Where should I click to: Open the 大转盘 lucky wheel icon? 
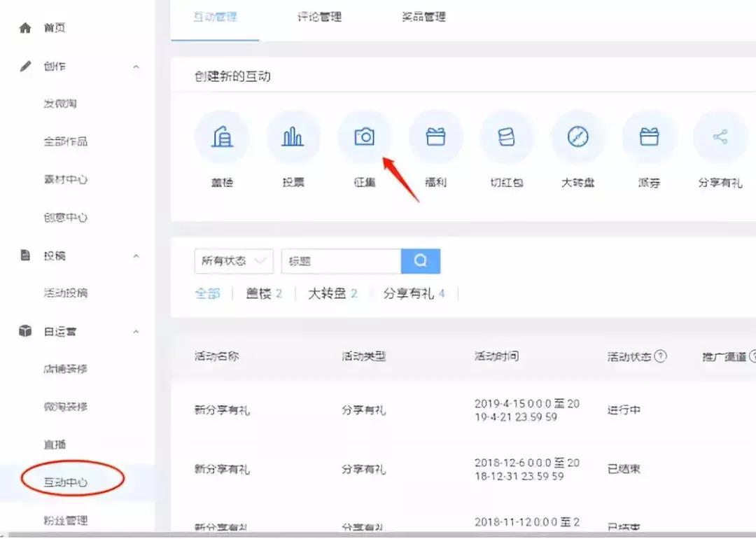click(x=579, y=137)
